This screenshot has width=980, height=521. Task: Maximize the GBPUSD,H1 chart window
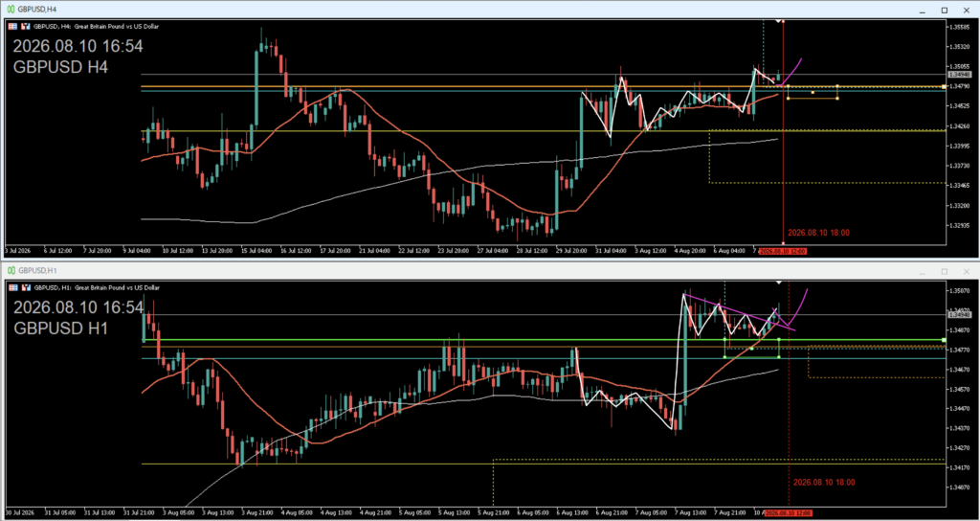pos(945,271)
